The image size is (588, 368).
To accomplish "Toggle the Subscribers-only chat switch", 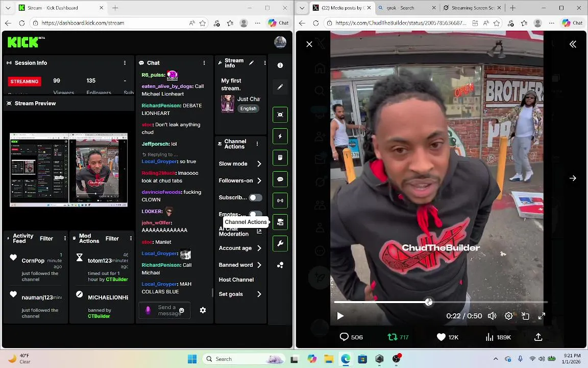I will (x=255, y=197).
